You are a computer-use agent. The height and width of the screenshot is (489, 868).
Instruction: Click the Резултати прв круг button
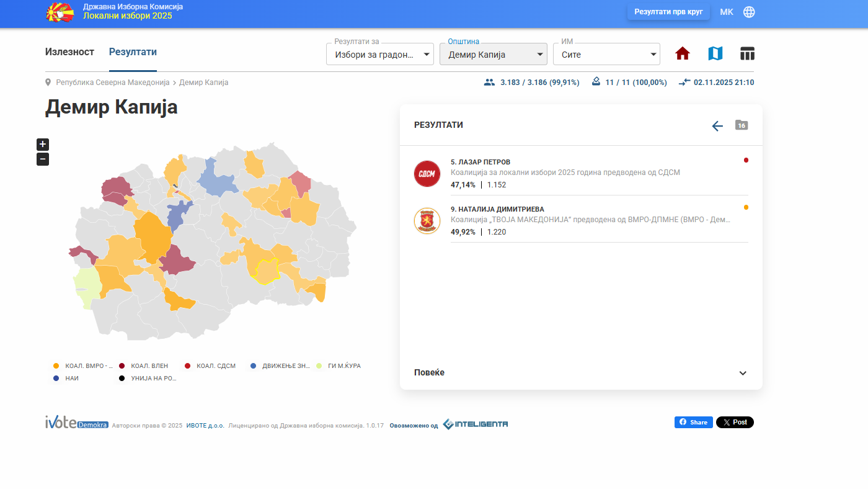coord(668,12)
